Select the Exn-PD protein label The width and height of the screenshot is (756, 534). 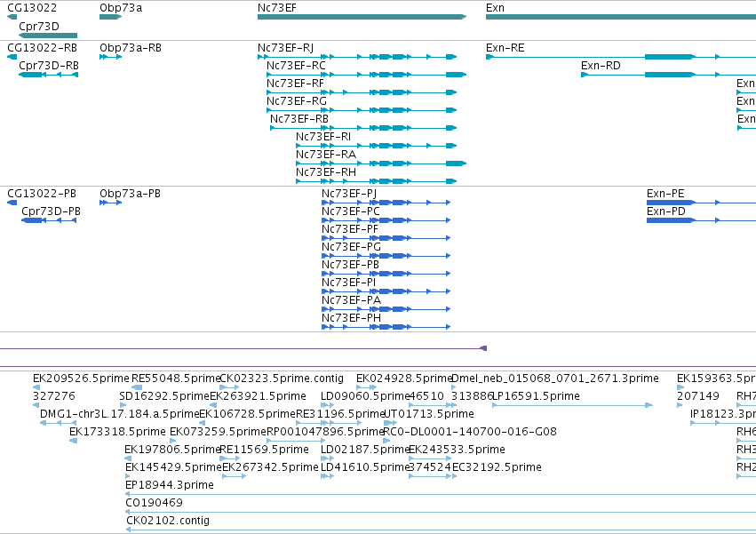(666, 211)
